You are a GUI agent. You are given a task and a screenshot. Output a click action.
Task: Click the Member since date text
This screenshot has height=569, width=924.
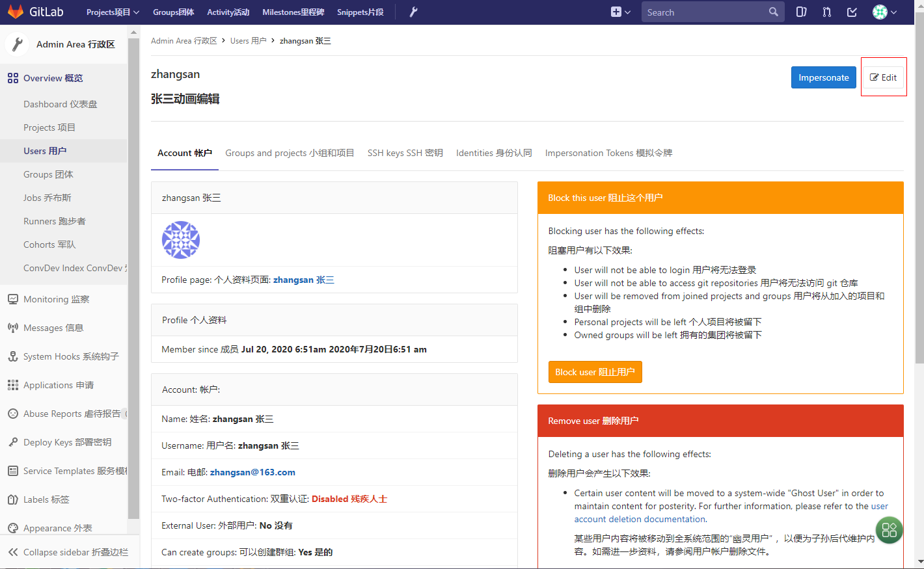pos(334,349)
